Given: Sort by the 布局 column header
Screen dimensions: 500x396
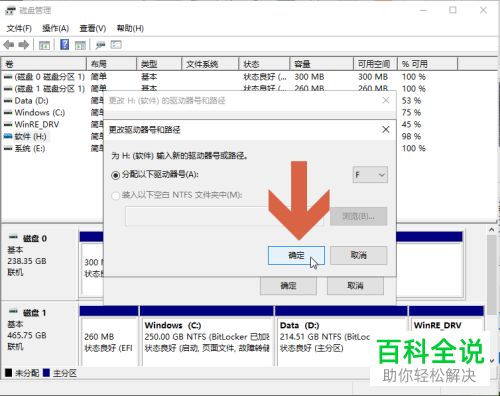Looking at the screenshot, I should [112, 64].
